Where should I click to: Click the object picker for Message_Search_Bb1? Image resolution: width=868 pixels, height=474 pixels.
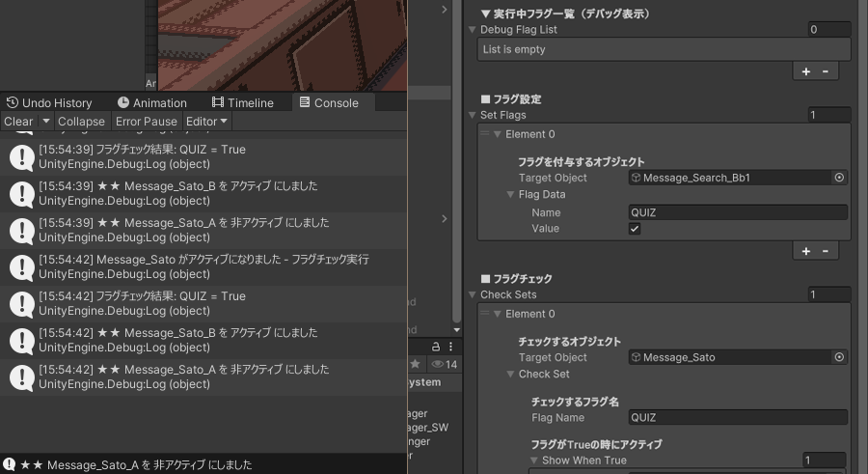point(839,178)
